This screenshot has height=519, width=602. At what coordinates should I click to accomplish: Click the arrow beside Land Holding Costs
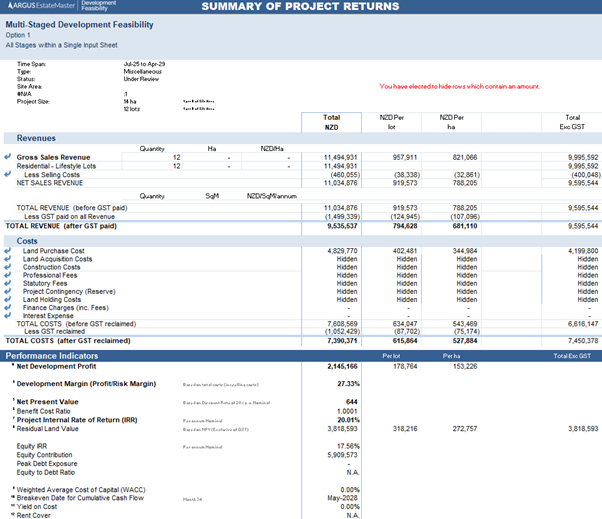coord(7,299)
